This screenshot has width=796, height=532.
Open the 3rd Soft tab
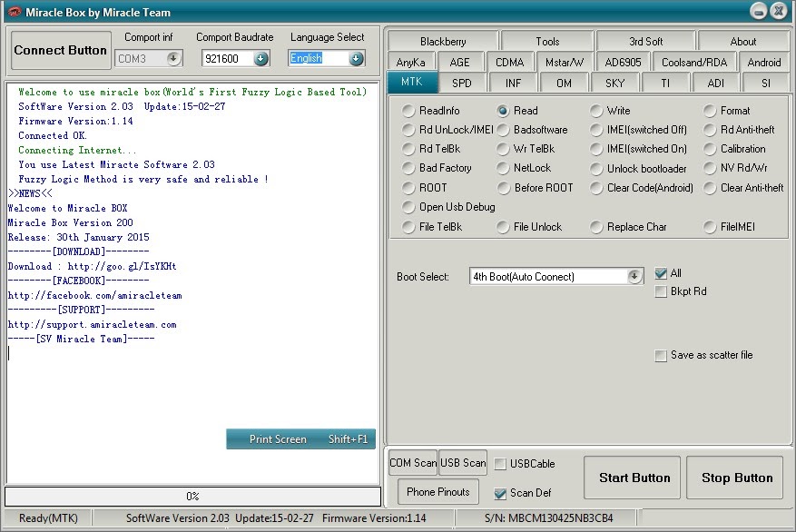[645, 41]
